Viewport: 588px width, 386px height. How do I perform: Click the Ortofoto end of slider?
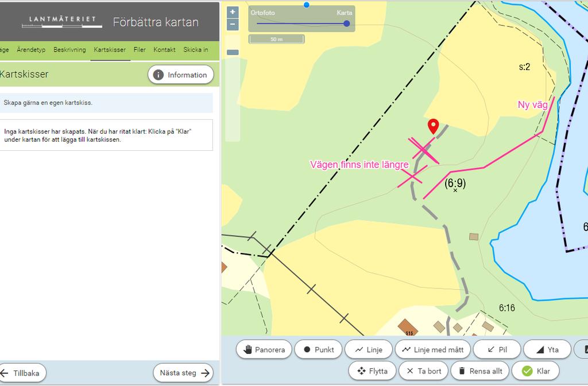(262, 13)
